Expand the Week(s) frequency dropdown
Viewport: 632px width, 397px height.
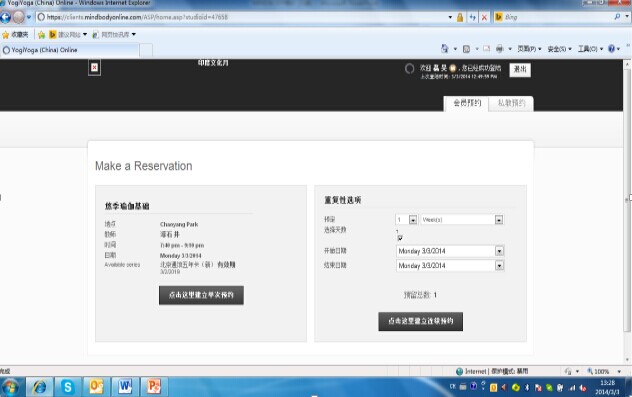coord(499,220)
